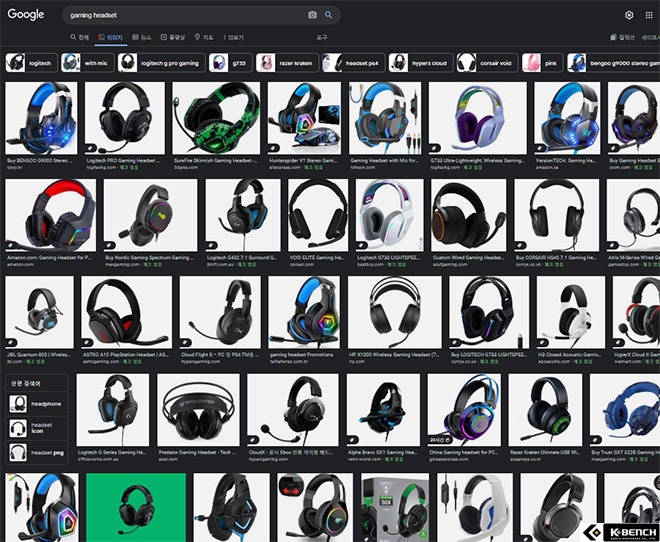Select the 'g733' filter chip
660x542 pixels.
[231, 63]
